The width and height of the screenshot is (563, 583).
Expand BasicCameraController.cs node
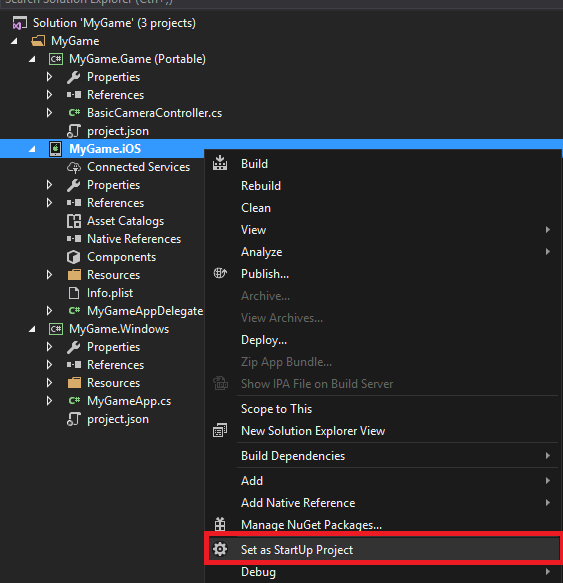point(49,113)
